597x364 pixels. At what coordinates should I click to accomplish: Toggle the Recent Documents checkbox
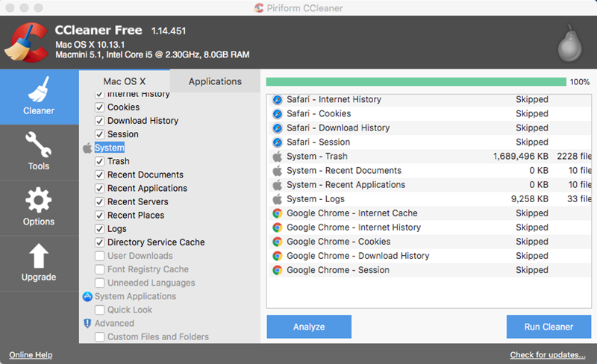click(x=99, y=175)
